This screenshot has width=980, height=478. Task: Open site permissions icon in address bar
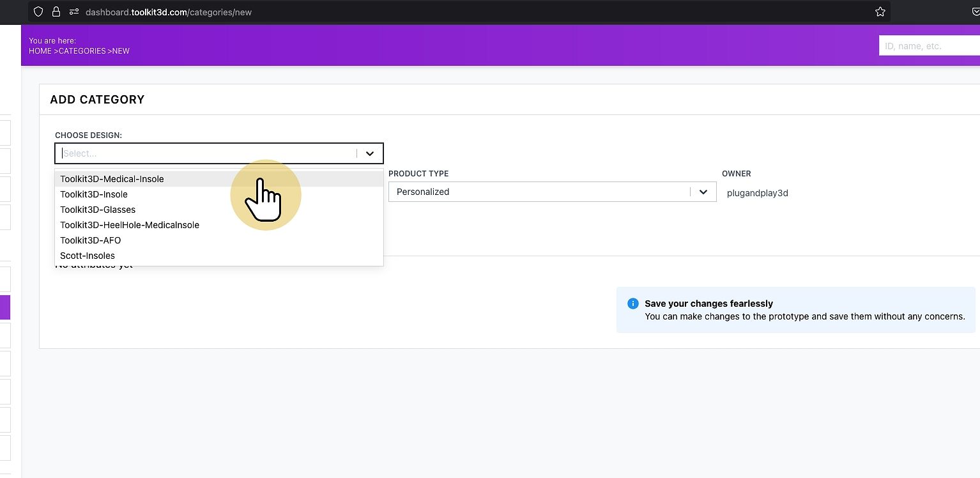click(73, 12)
